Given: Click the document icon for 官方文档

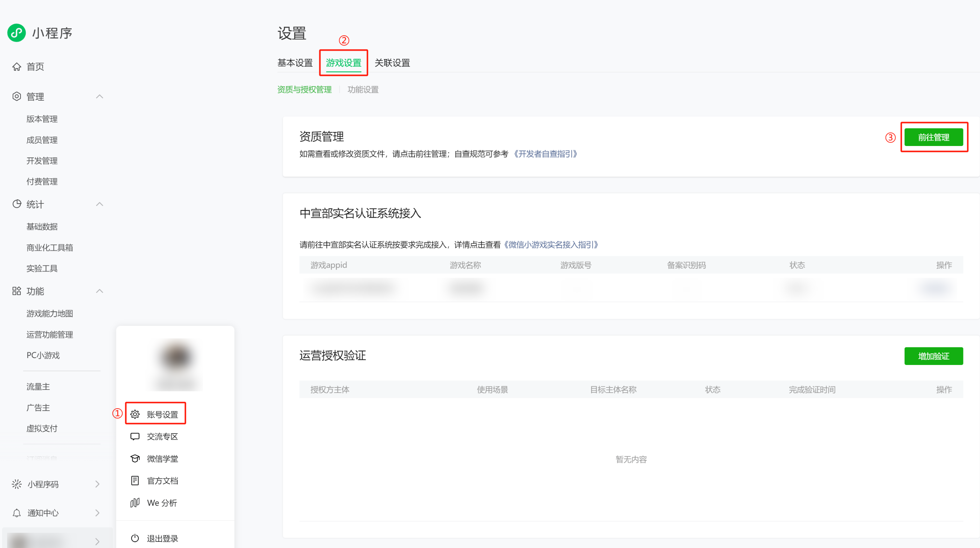Looking at the screenshot, I should [135, 480].
